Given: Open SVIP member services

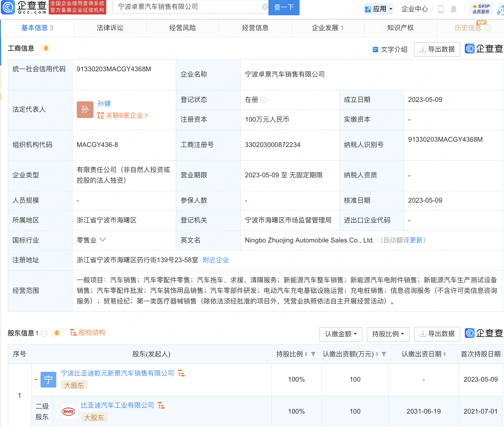Looking at the screenshot, I should pyautogui.click(x=481, y=9).
